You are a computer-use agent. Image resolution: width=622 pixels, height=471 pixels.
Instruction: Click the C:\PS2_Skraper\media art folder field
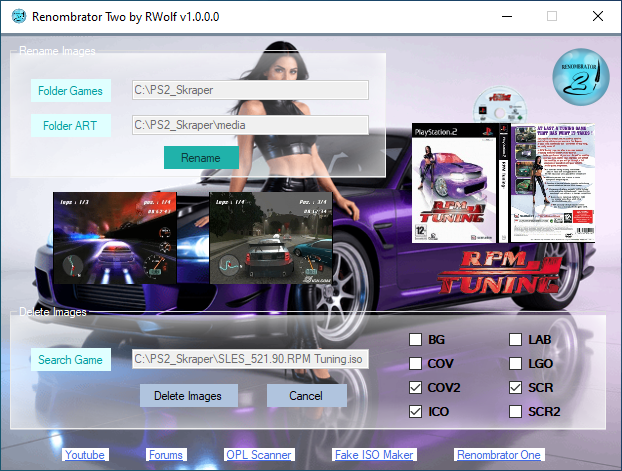(x=250, y=125)
